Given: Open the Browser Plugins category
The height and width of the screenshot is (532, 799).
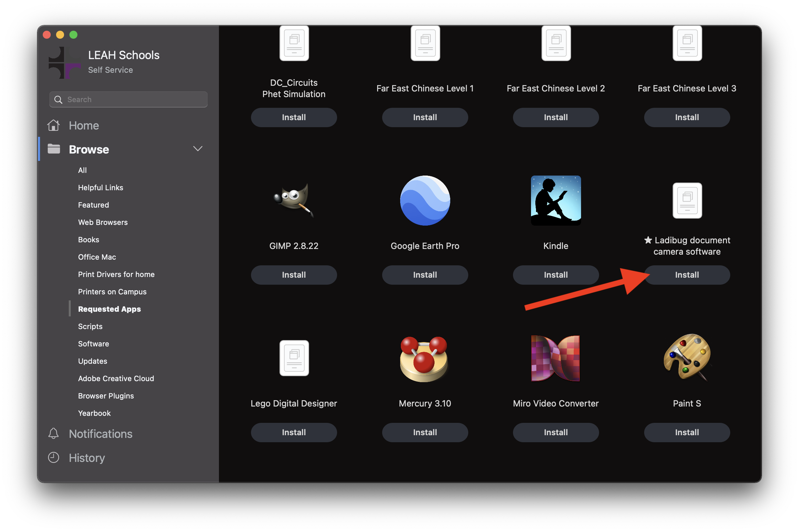Looking at the screenshot, I should (106, 395).
